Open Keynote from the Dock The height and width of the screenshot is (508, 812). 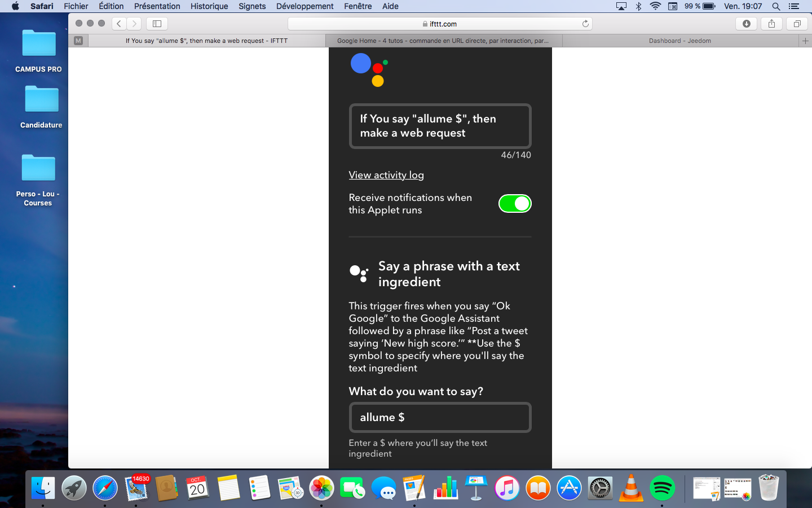pos(476,488)
